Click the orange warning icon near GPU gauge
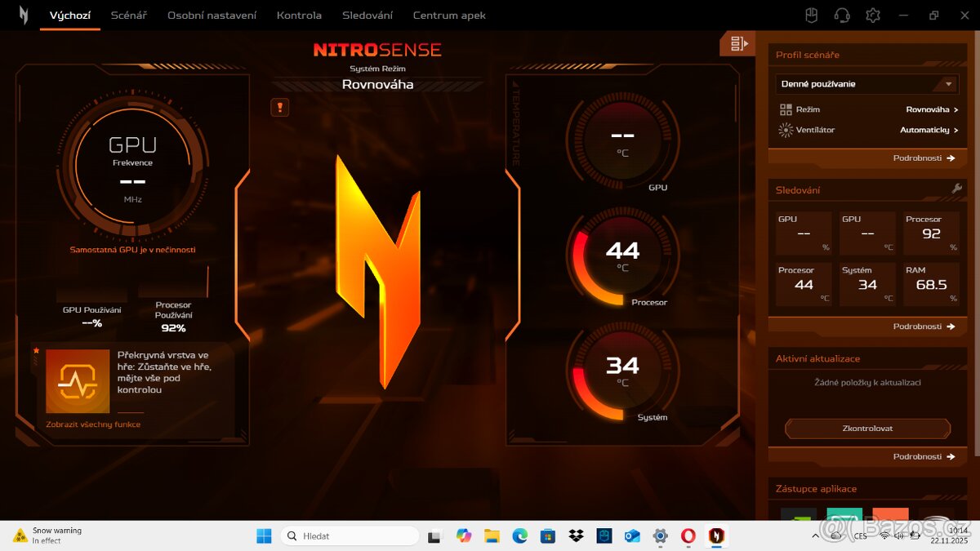This screenshot has width=980, height=551. 279,107
